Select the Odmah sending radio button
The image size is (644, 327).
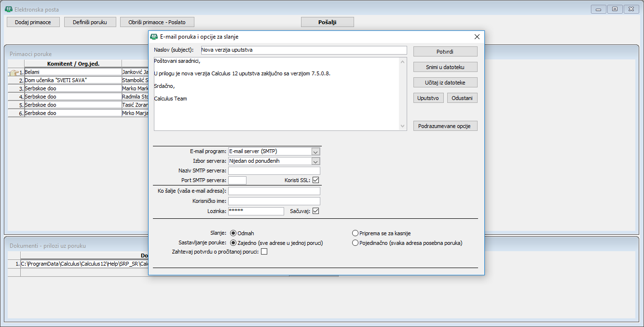pos(233,233)
